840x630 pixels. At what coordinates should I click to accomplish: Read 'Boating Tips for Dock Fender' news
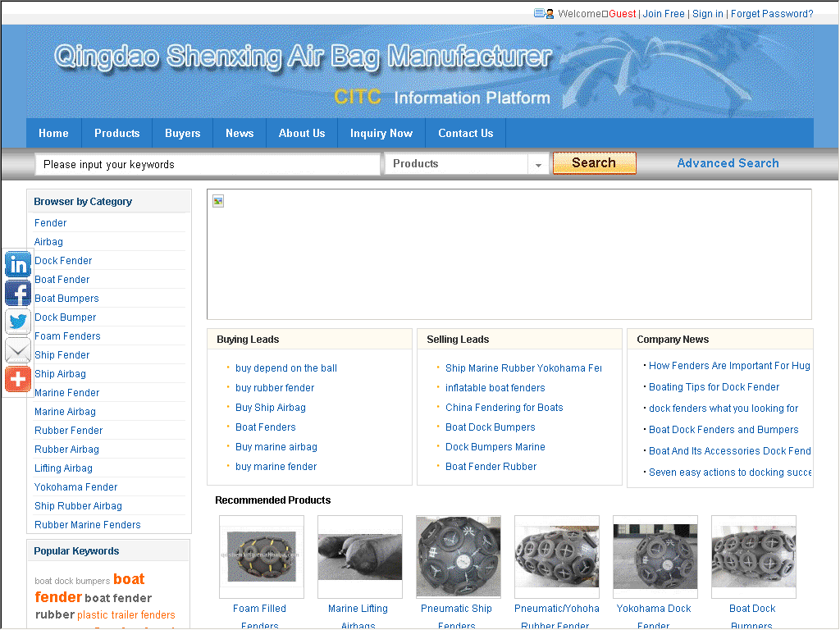[x=714, y=387]
